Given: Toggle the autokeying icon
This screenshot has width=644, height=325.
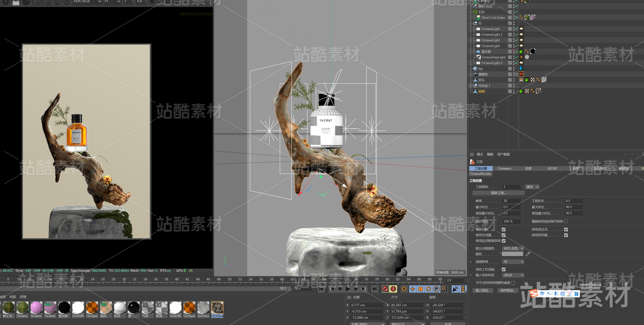Looking at the screenshot, I should [393, 289].
